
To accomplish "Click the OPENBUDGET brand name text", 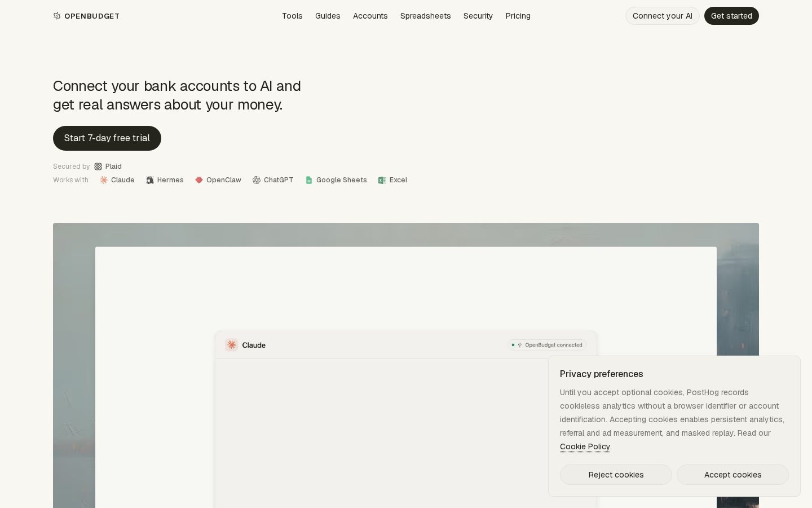I will (92, 16).
